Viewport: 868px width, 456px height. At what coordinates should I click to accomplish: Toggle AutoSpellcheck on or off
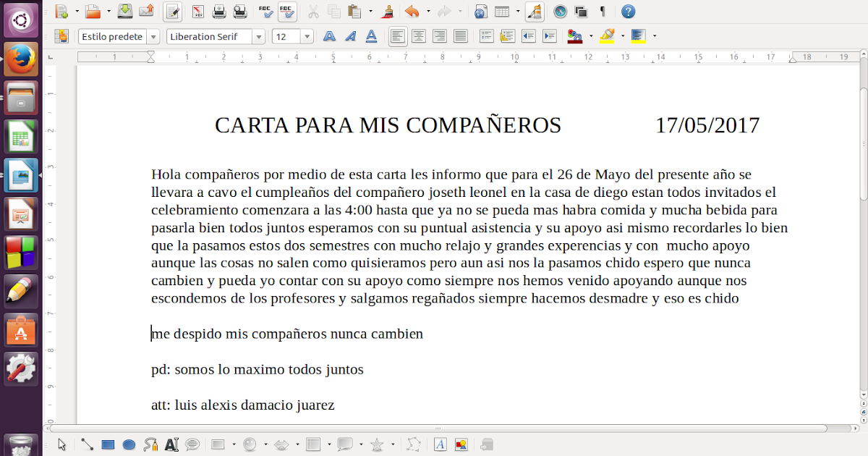287,11
